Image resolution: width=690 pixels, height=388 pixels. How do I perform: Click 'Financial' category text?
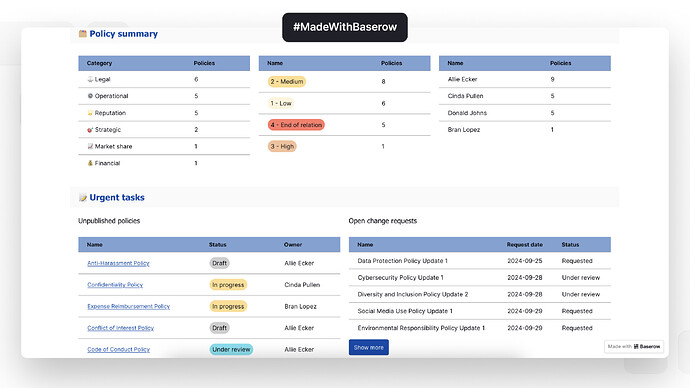107,163
